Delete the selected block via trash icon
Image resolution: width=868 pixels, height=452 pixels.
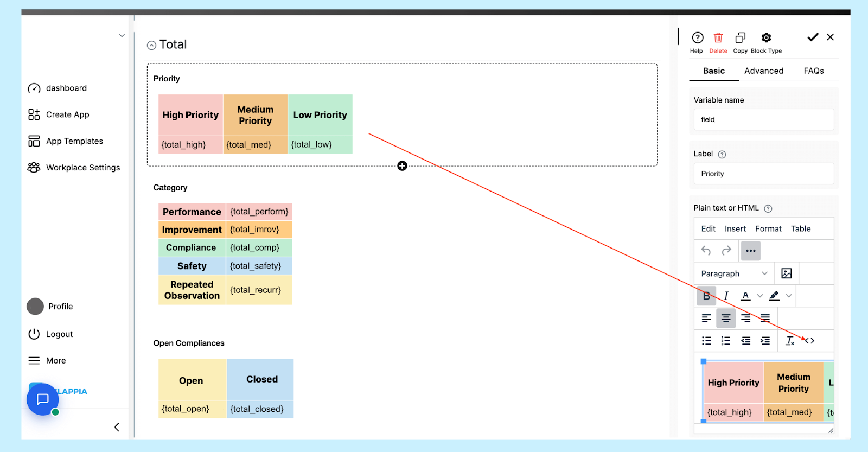tap(718, 38)
